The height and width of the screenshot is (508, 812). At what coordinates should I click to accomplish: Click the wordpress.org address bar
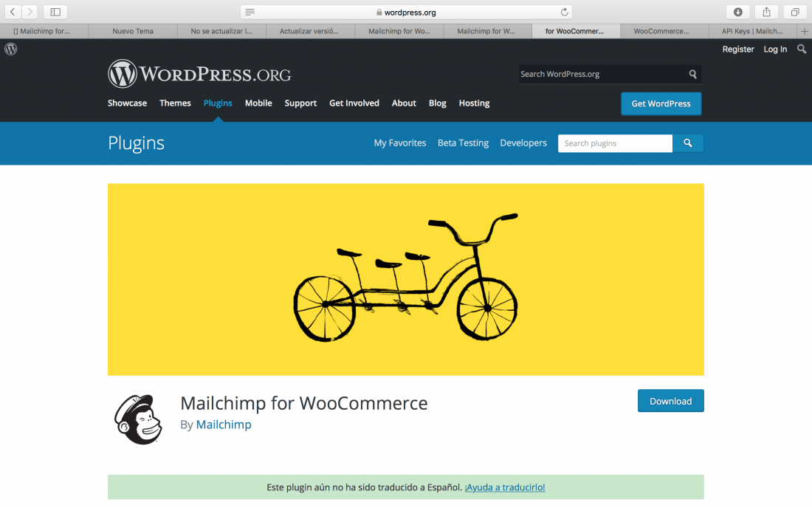[407, 12]
